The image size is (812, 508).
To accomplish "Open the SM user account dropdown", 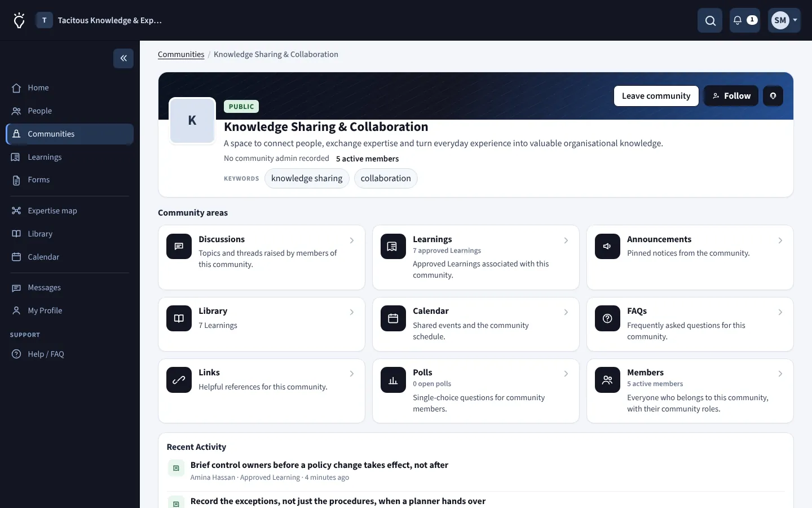I will 784,20.
